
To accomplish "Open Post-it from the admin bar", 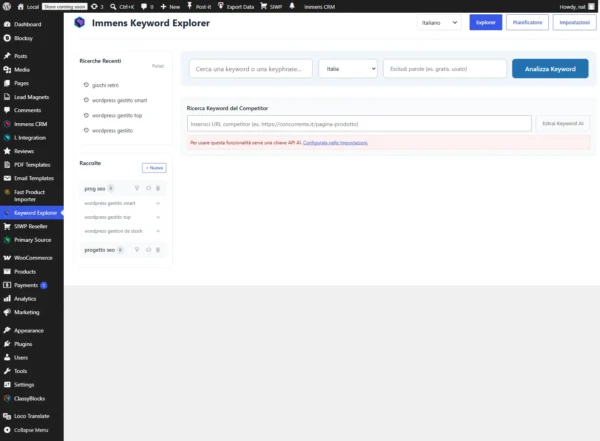I will [x=199, y=7].
